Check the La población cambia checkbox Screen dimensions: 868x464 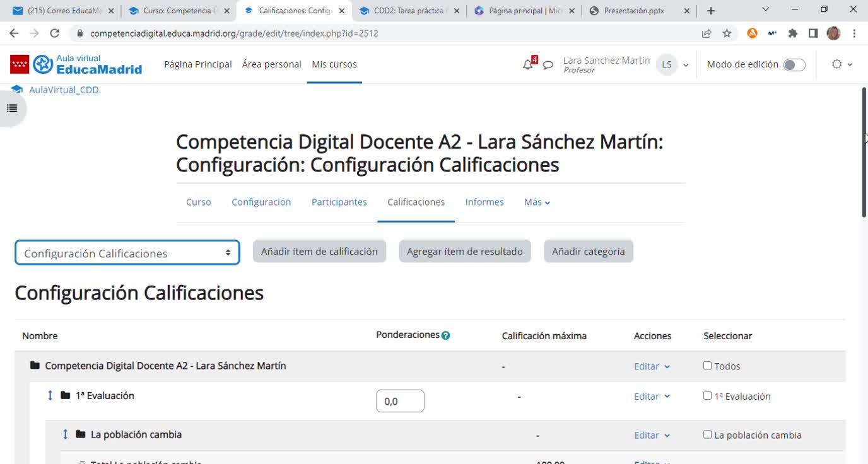click(x=707, y=434)
